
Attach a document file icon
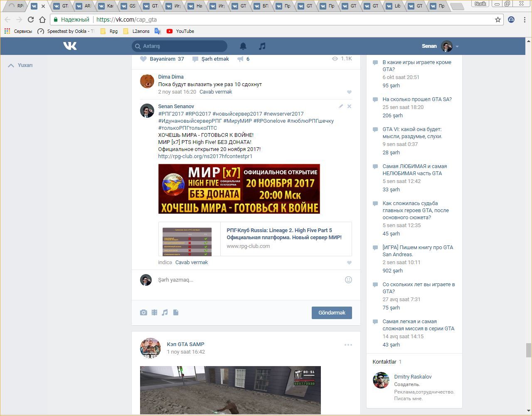[176, 312]
